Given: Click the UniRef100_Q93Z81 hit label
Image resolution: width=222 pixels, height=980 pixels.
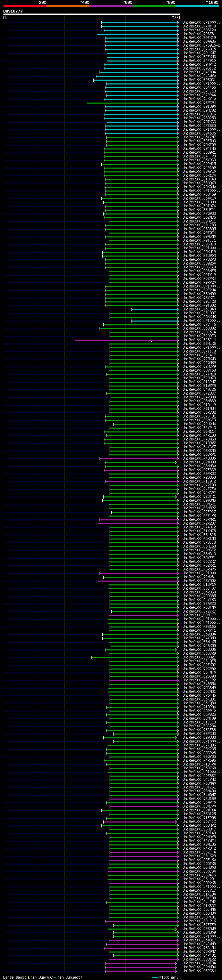Looking at the screenshot, I should click(x=199, y=34).
